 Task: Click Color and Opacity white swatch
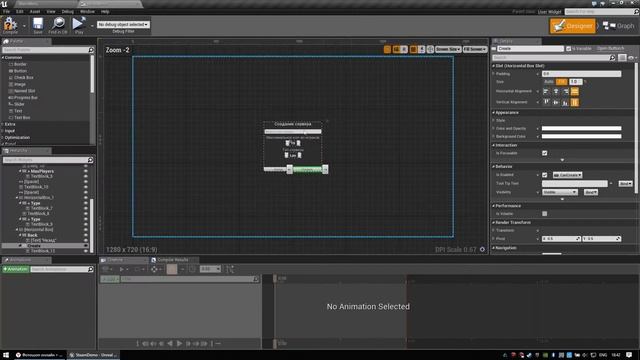(581, 129)
